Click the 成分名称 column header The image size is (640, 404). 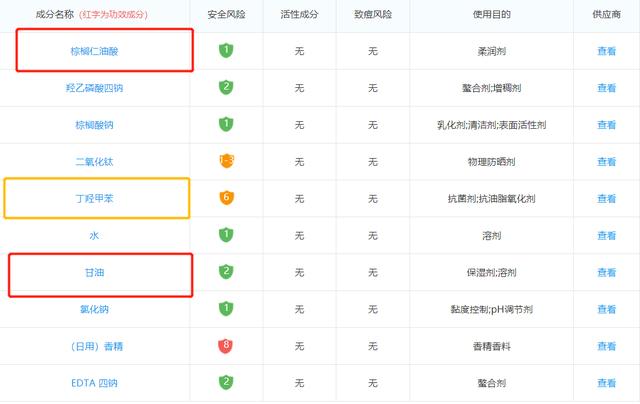coord(54,14)
